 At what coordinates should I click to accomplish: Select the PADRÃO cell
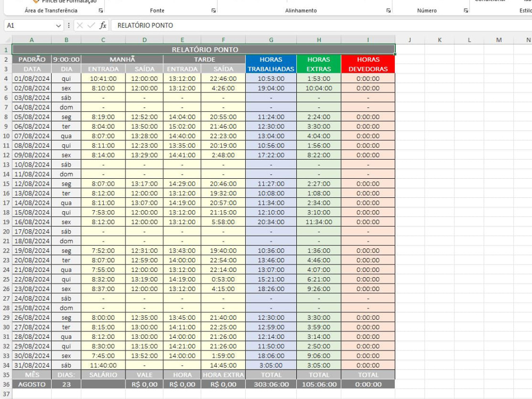click(31, 60)
